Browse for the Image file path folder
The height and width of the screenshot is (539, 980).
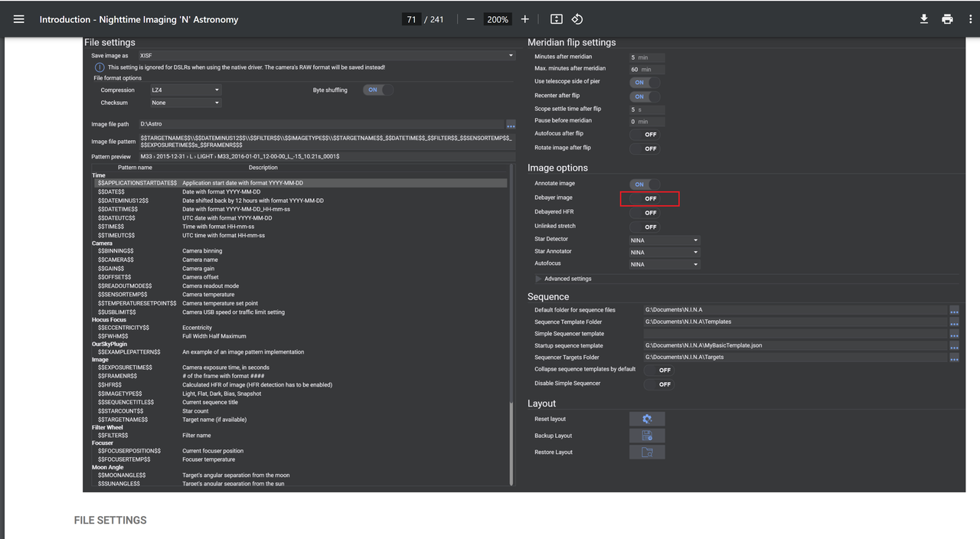(511, 124)
